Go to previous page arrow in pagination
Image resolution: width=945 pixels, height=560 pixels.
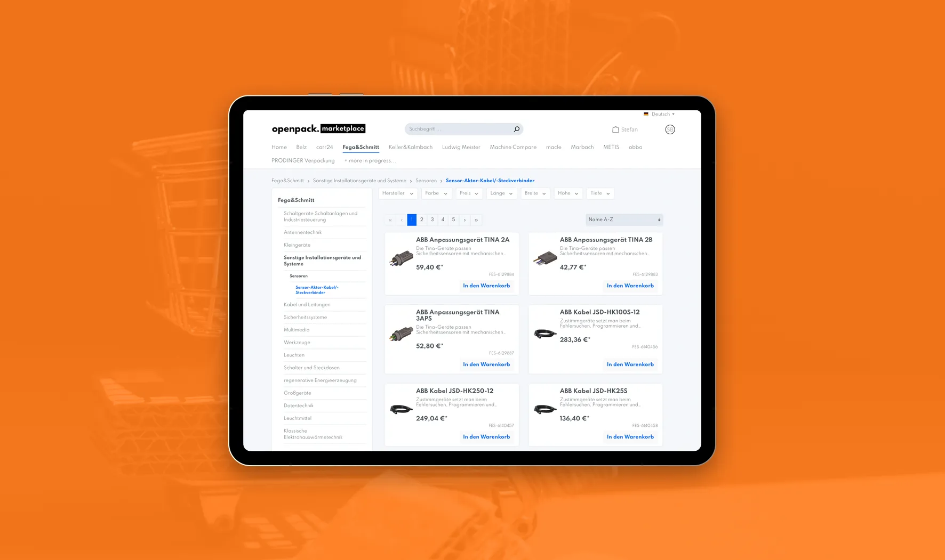[402, 220]
